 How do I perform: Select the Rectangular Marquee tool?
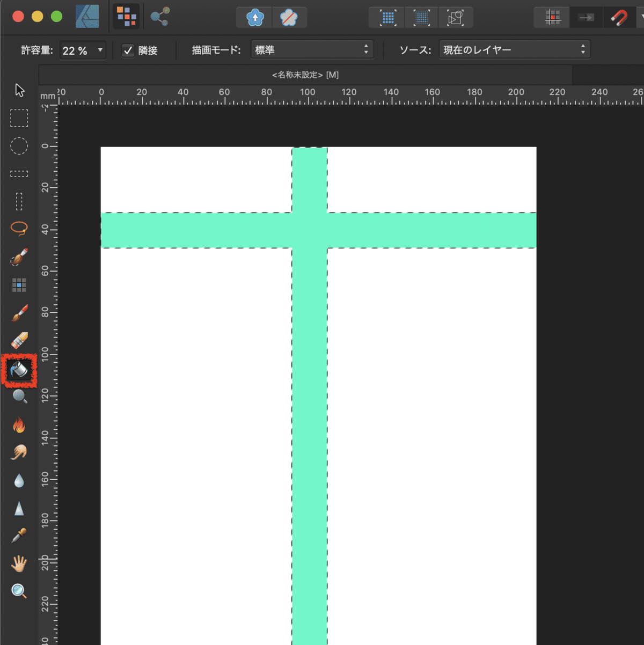pos(19,118)
